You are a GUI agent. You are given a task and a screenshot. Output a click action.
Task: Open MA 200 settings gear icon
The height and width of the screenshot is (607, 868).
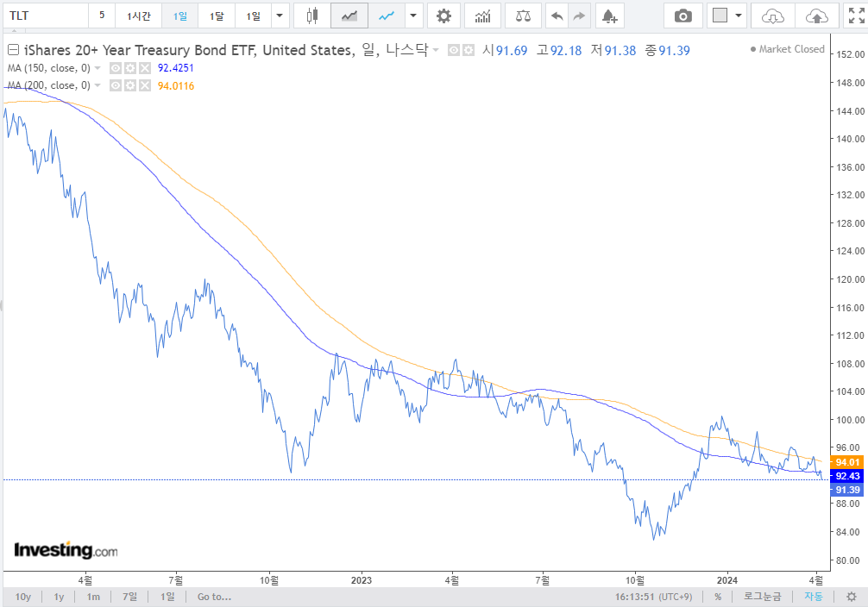[130, 85]
